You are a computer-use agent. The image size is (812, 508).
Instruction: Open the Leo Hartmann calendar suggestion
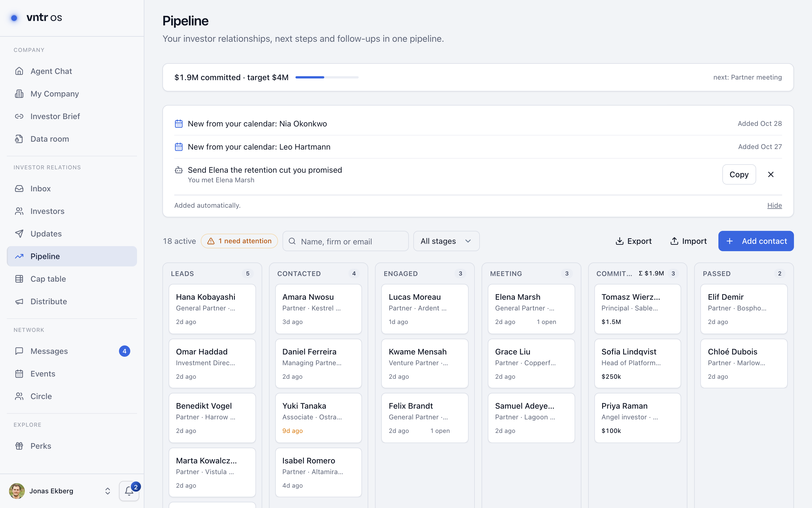point(478,147)
